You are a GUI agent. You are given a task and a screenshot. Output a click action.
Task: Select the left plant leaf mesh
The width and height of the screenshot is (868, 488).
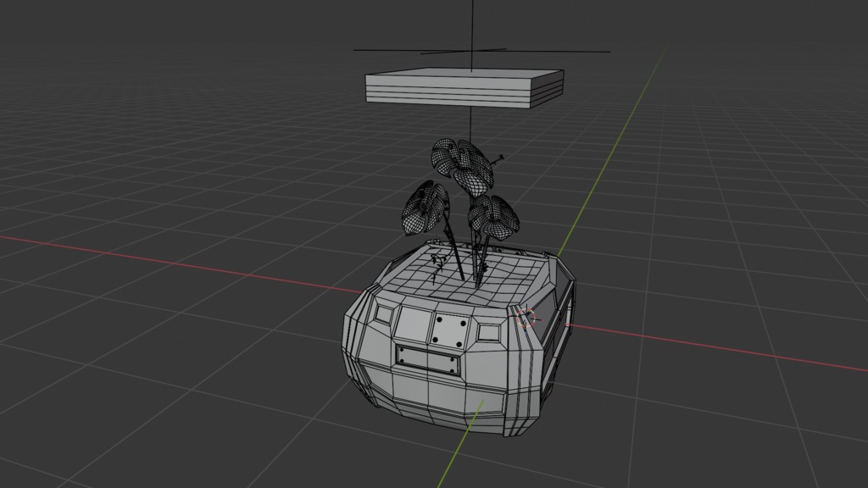point(426,208)
